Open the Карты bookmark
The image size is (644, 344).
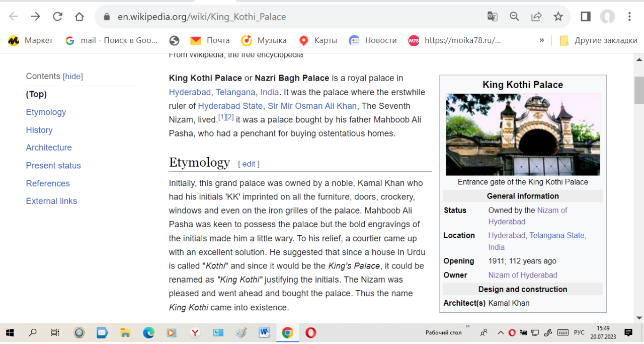click(x=318, y=40)
